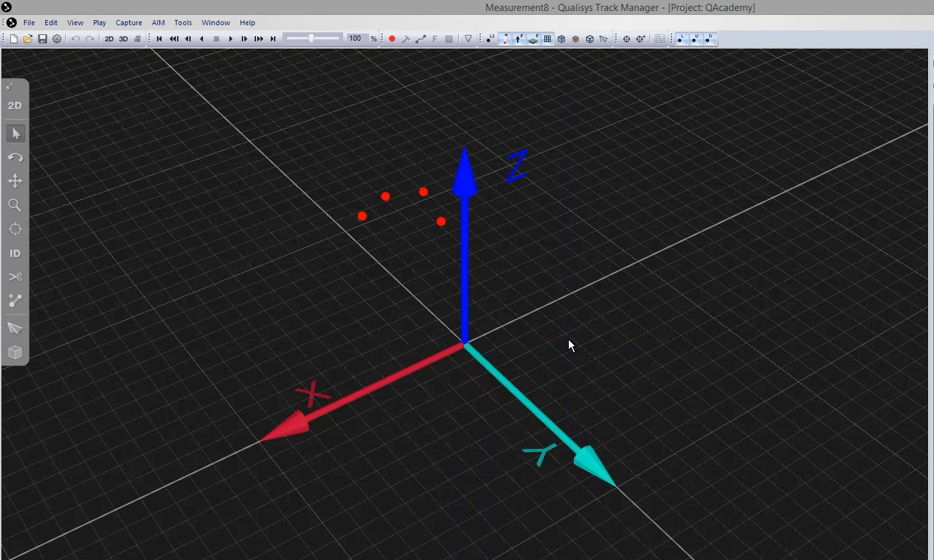Toggle the D discarded trajectories button
Image resolution: width=934 pixels, height=560 pixels.
coord(710,39)
